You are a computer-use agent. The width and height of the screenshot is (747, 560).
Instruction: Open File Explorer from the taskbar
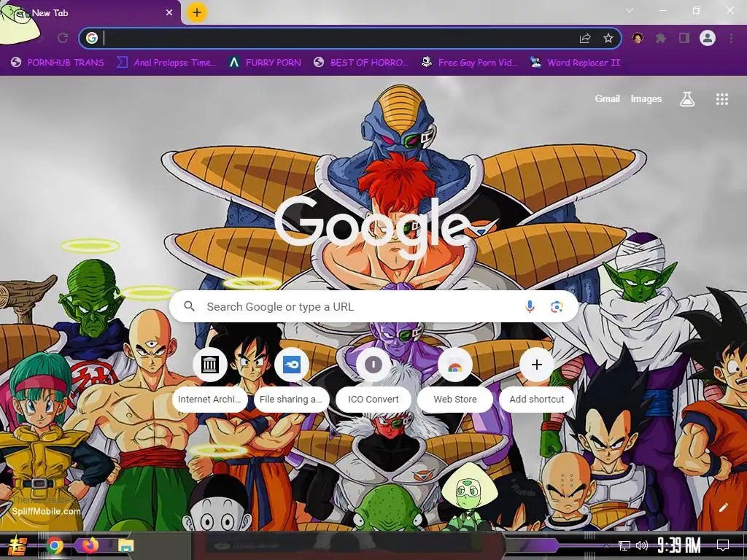coord(125,545)
